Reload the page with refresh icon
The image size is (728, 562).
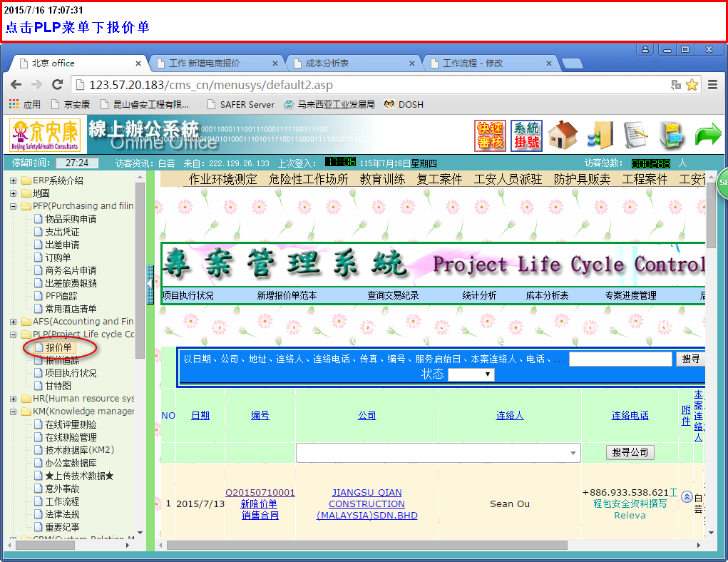point(58,85)
